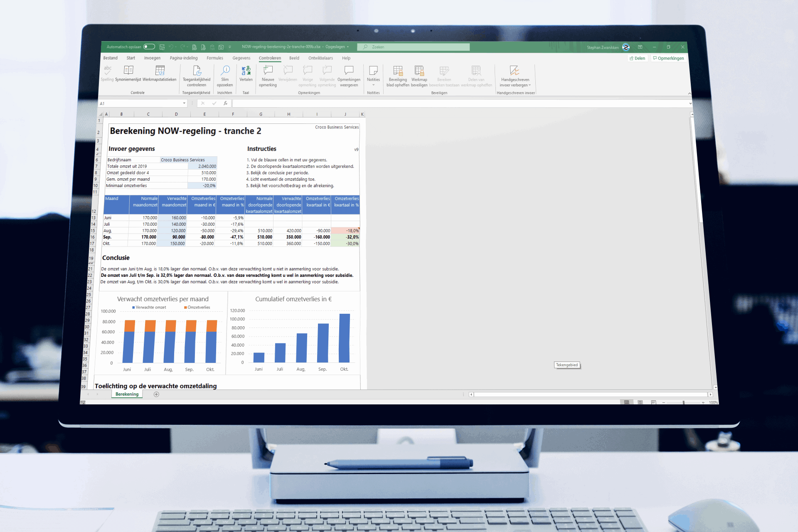
Task: Switch to page layout view in status bar
Action: [x=640, y=402]
